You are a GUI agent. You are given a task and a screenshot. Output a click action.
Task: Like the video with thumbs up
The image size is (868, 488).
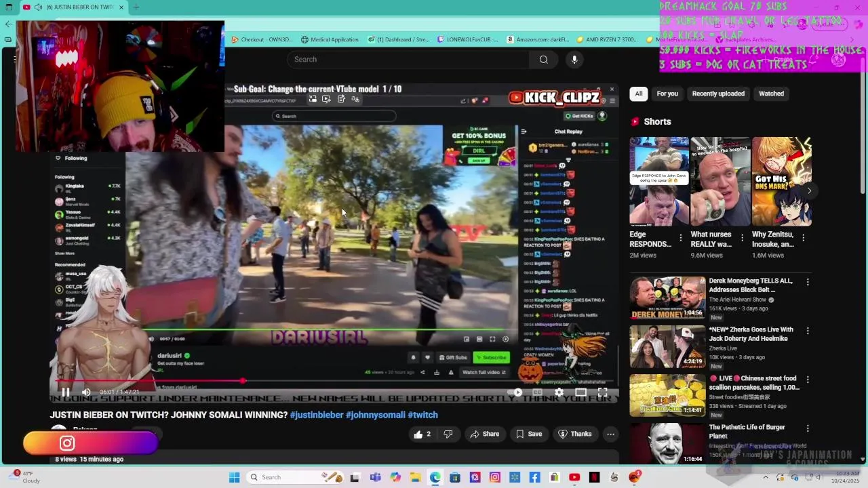422,434
